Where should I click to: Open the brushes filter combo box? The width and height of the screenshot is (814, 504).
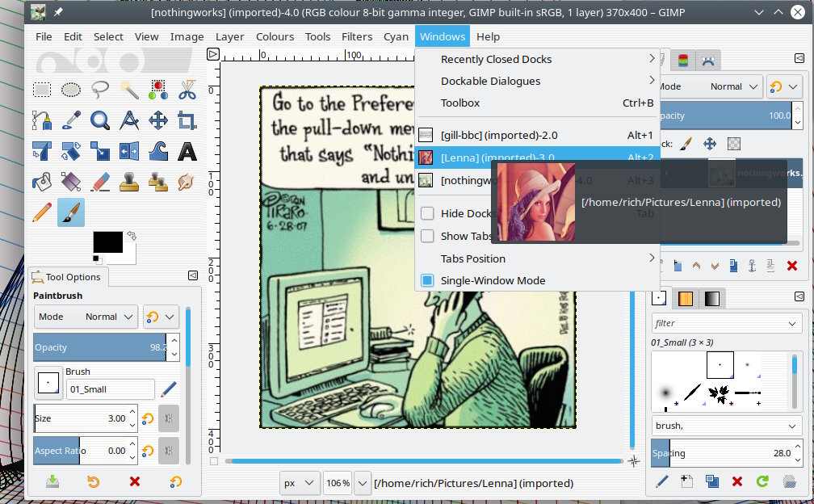pos(726,323)
